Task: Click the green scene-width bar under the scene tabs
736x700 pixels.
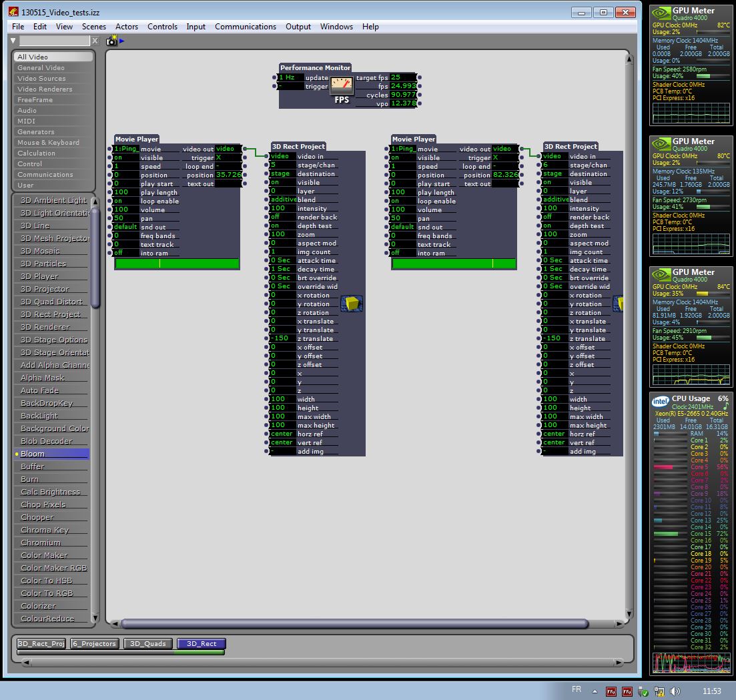Action: tap(121, 653)
